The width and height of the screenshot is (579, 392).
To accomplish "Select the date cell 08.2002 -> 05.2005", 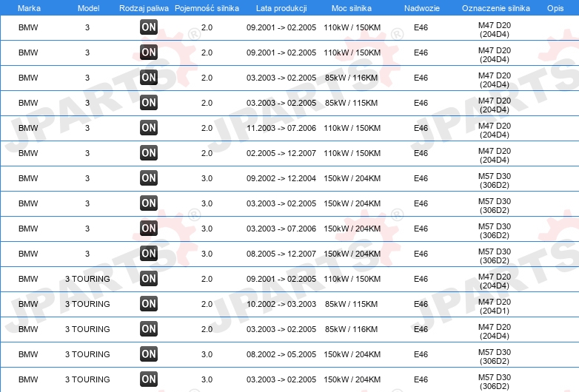I will [x=281, y=354].
